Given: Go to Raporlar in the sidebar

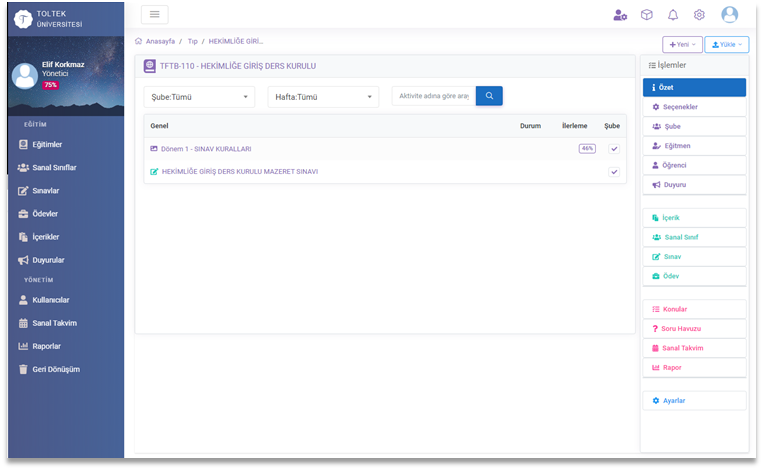Looking at the screenshot, I should [46, 346].
